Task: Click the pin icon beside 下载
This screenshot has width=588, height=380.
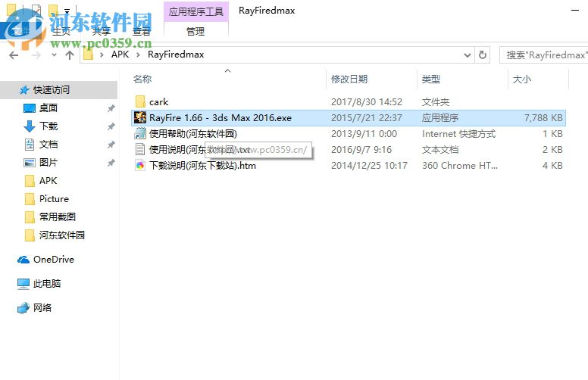Action: (x=111, y=126)
